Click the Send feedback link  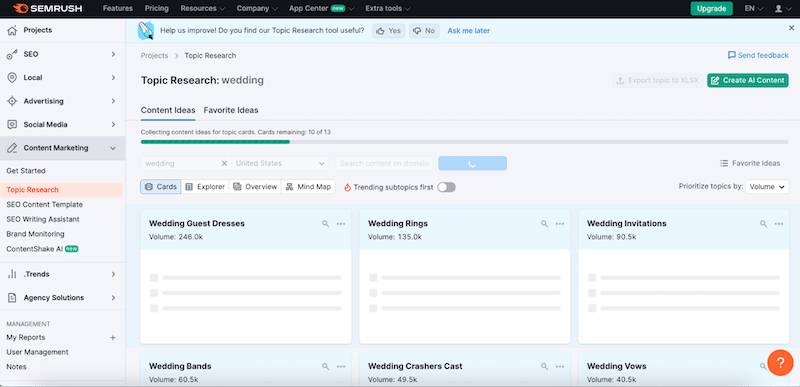[x=758, y=55]
